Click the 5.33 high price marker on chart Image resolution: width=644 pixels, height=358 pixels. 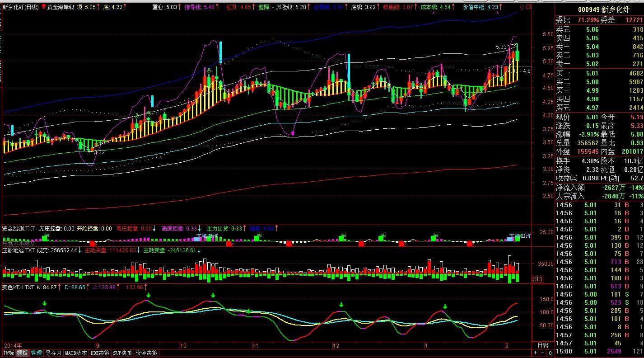[x=501, y=47]
